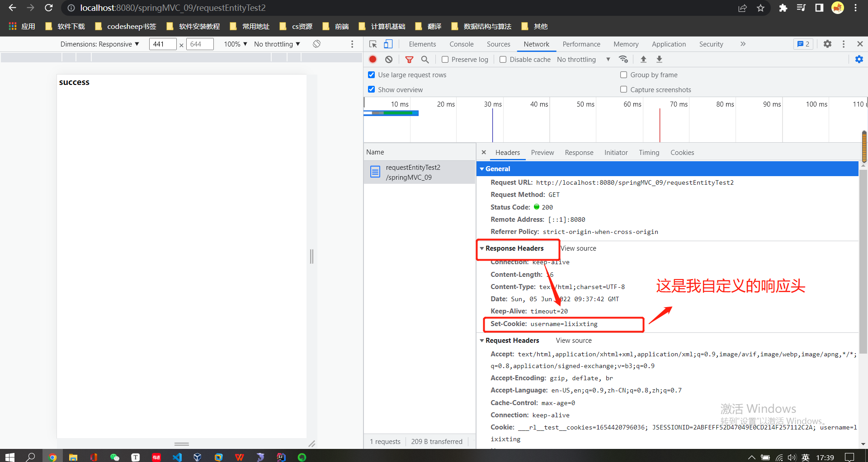
Task: Click the browser forward arrow
Action: (30, 8)
